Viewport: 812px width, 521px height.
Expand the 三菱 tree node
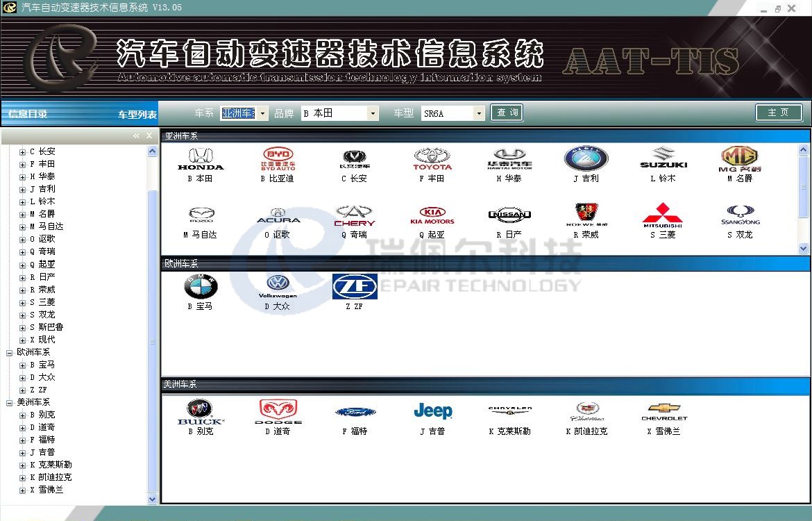point(22,302)
